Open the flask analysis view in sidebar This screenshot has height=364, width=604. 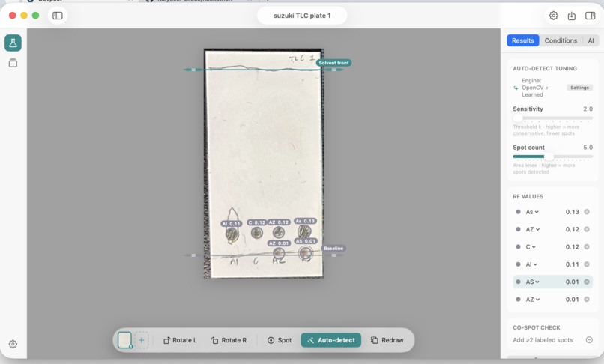(13, 43)
